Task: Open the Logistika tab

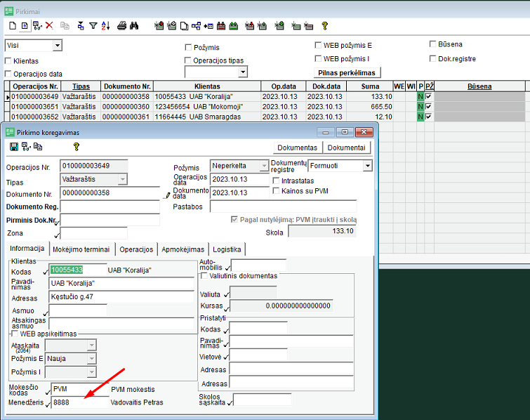Action: click(227, 249)
